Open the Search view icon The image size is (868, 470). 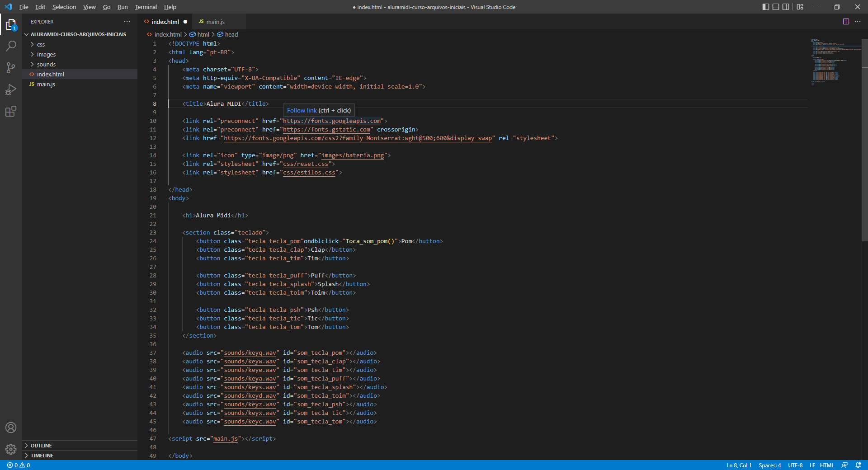point(11,46)
